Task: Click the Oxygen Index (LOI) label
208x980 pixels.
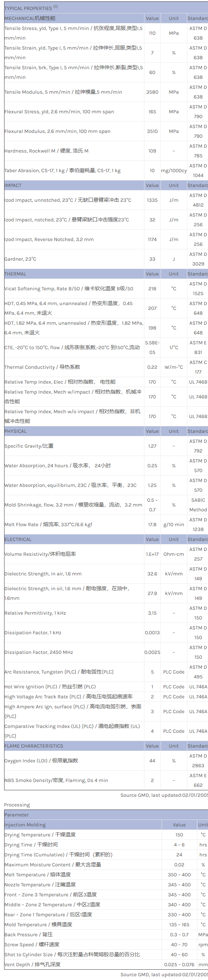Action: click(41, 761)
